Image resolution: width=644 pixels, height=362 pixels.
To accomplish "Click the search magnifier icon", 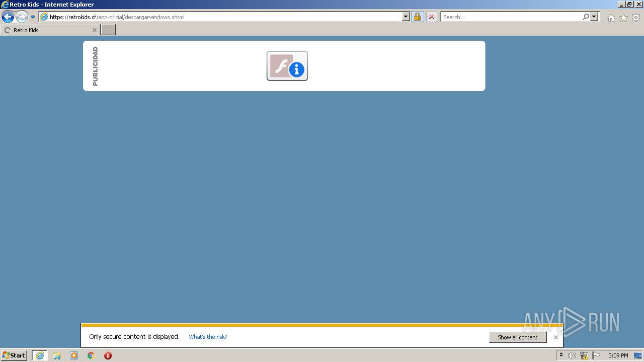I will coord(586,17).
